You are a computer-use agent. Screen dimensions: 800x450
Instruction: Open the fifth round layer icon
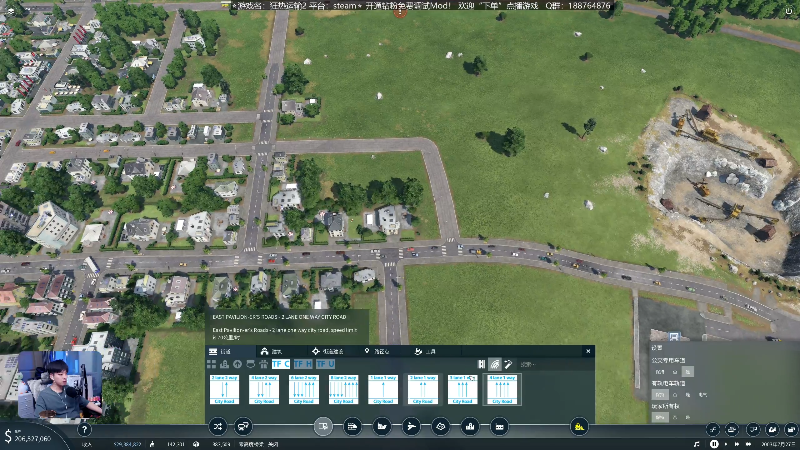(791, 429)
